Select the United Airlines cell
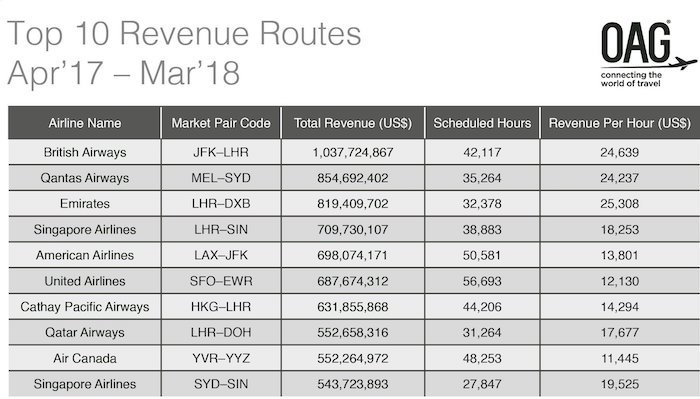The width and height of the screenshot is (700, 399). tap(84, 281)
